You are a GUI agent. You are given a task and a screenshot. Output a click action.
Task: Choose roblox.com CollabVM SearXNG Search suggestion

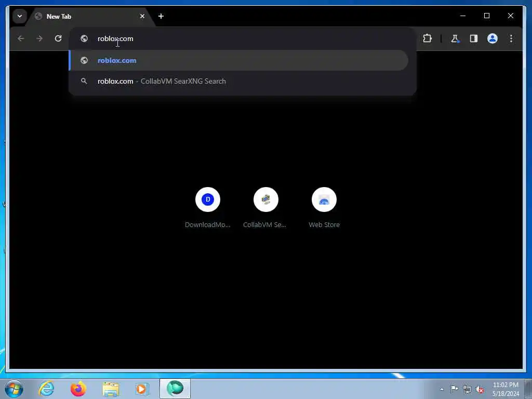238,81
